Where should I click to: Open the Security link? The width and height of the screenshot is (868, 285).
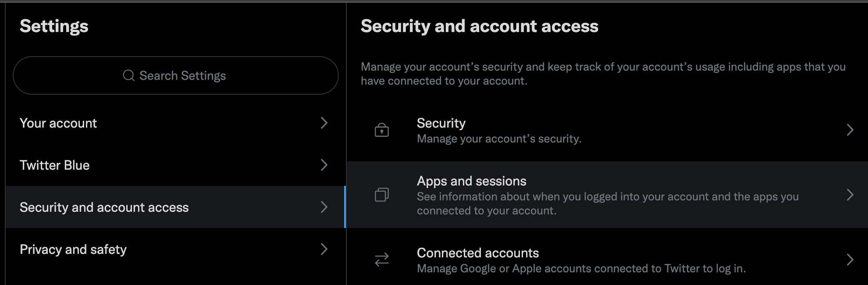[x=441, y=123]
